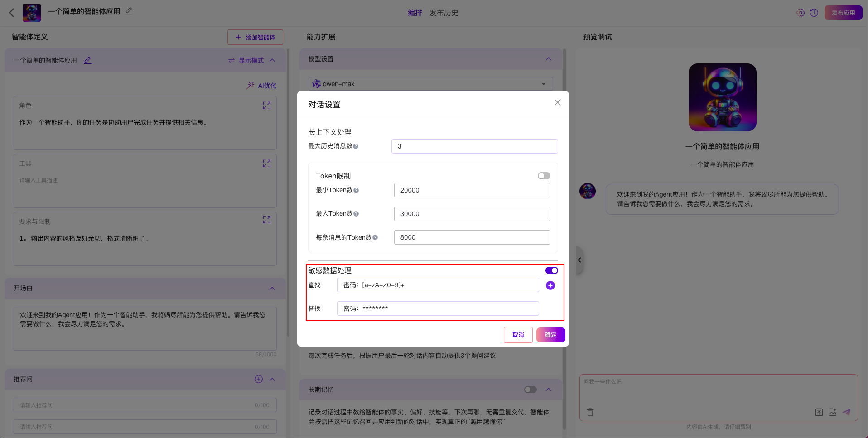868x438 pixels.
Task: Open the help tooltip for 最大历史消息数
Action: click(x=356, y=146)
